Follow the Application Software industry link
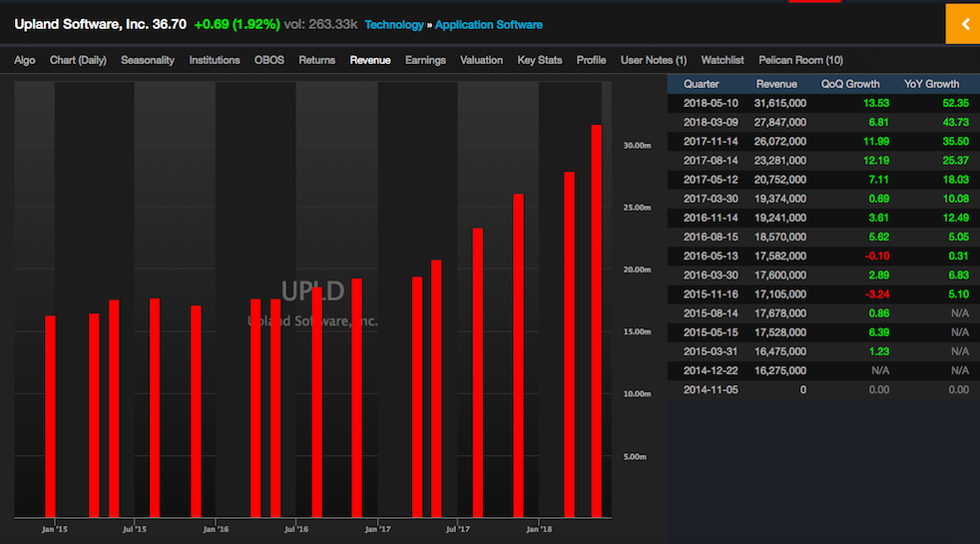The image size is (980, 544). tap(489, 25)
